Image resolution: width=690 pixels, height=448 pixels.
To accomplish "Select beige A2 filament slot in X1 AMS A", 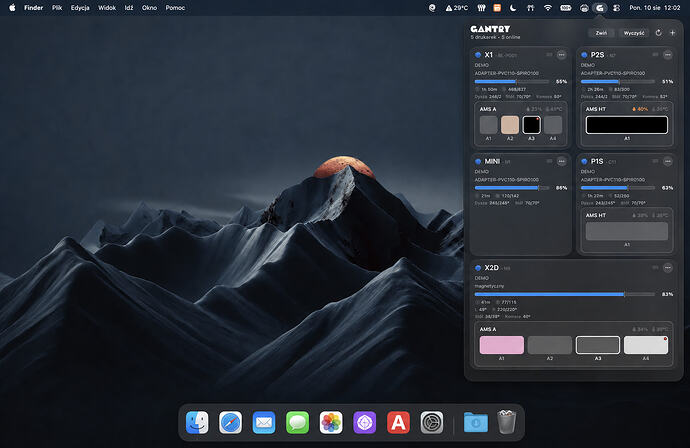I will tap(510, 125).
